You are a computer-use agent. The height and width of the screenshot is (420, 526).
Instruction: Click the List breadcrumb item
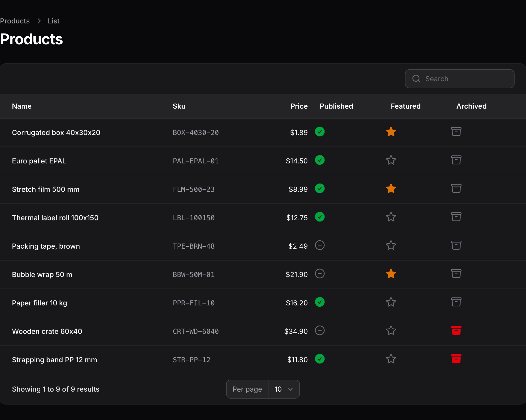54,21
